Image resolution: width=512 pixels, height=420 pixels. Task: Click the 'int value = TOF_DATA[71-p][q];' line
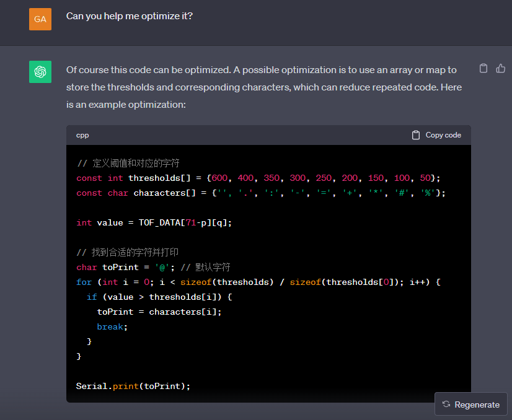[154, 223]
